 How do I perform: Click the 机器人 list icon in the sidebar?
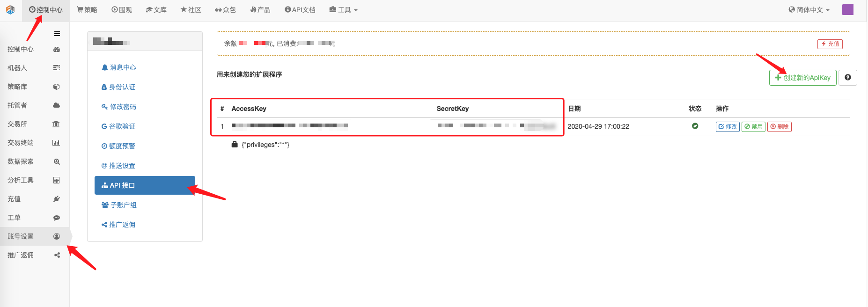(x=57, y=68)
